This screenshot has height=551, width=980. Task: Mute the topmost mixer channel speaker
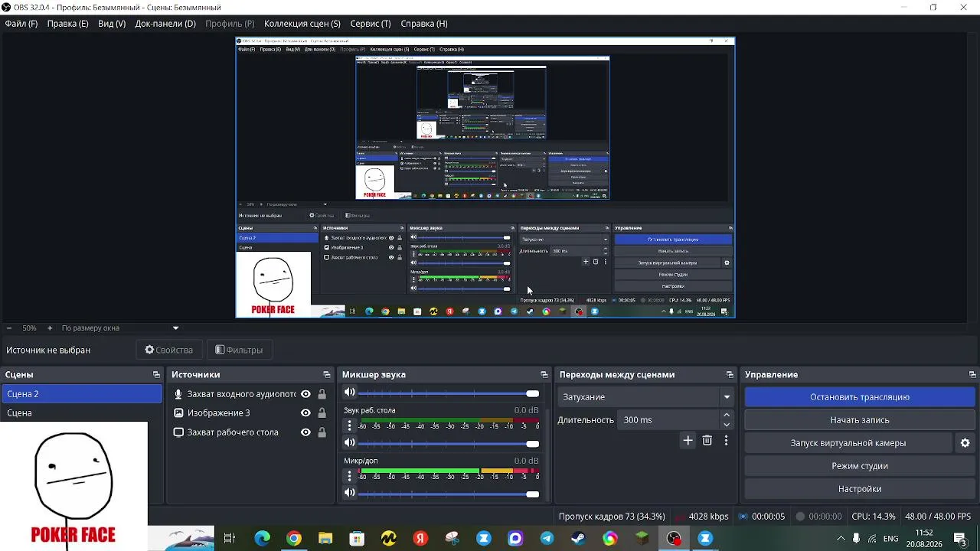point(350,393)
